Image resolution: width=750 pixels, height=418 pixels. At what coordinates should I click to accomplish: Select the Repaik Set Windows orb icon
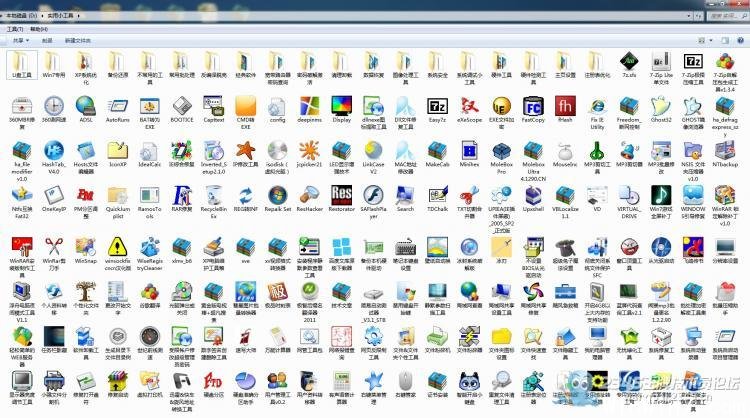tap(277, 196)
